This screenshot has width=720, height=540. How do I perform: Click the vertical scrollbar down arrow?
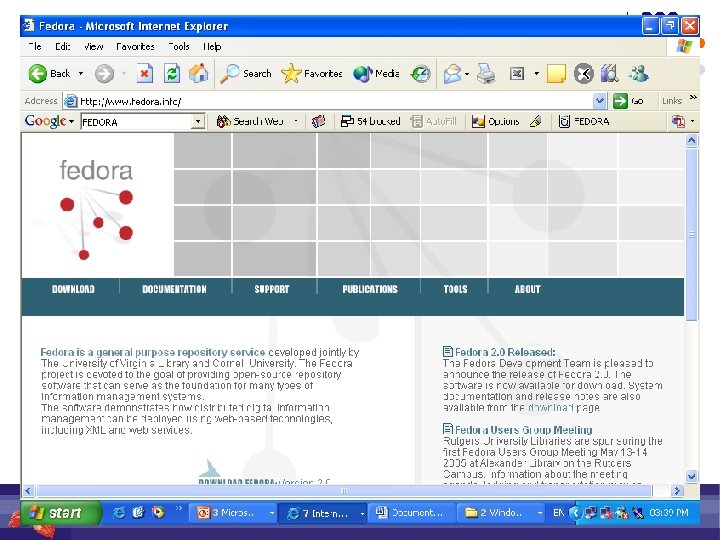(692, 476)
